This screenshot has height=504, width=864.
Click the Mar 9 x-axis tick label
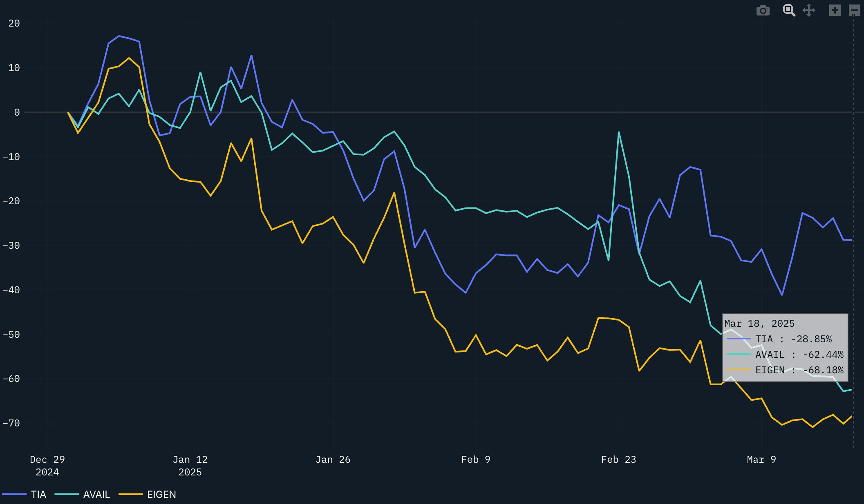tap(761, 459)
